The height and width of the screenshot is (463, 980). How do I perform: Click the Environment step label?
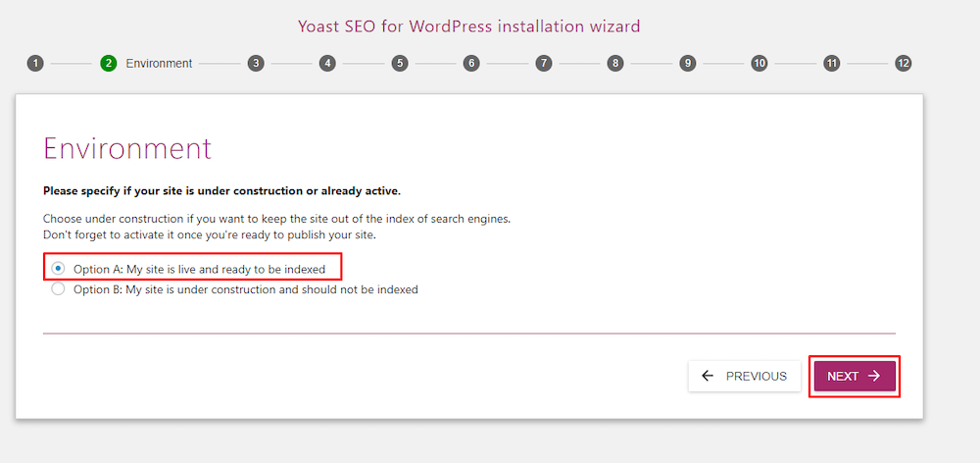pyautogui.click(x=159, y=63)
